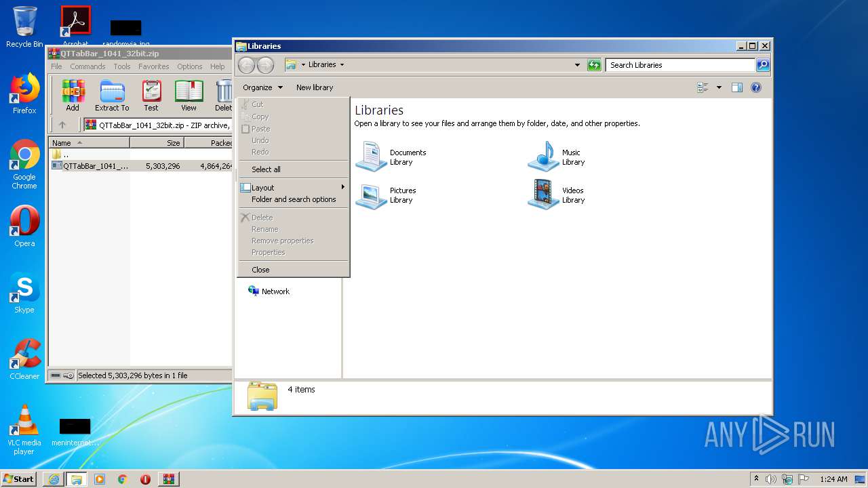Select the QTTabBar_1041 file row
The image size is (868, 488).
click(141, 165)
